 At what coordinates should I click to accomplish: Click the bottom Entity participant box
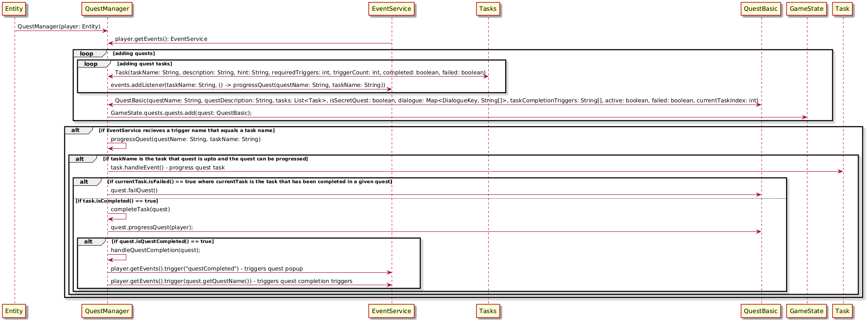14,311
